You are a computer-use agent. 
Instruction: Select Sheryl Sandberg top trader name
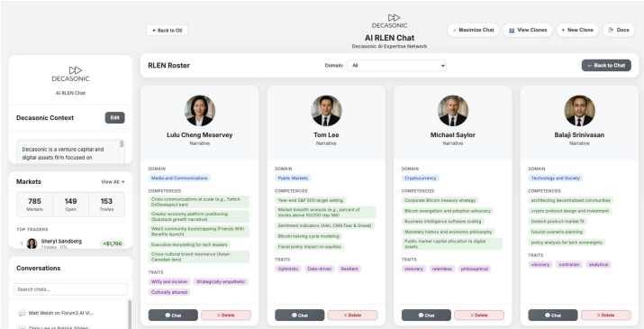click(x=61, y=241)
